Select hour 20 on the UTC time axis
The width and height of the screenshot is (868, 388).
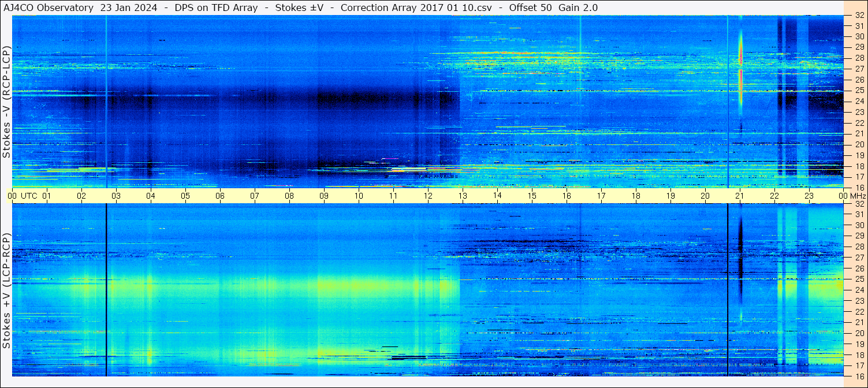[705, 196]
